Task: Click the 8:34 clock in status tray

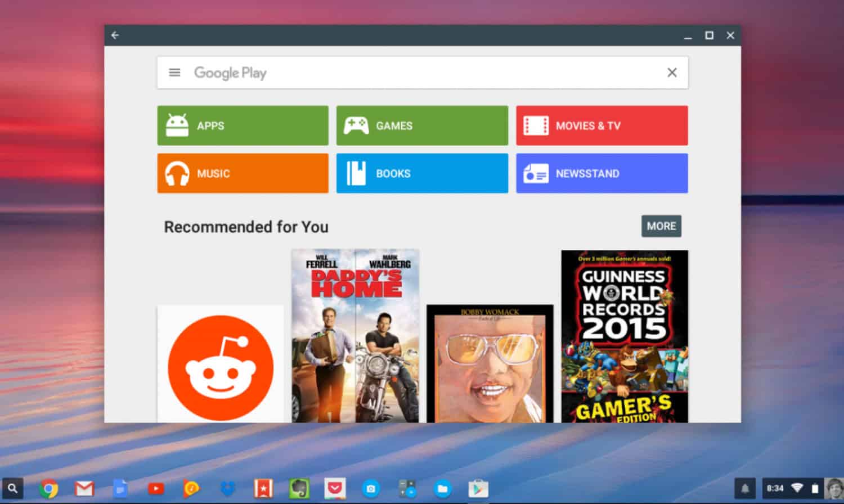Action: tap(775, 488)
